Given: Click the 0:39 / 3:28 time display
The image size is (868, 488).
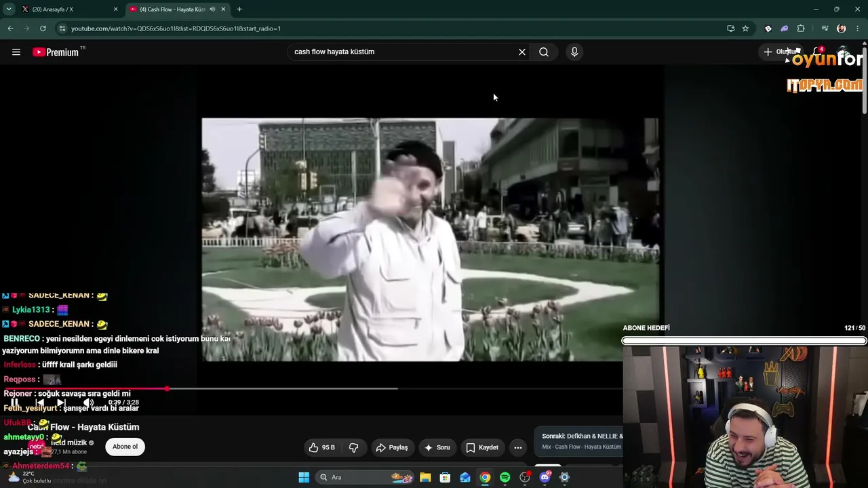Looking at the screenshot, I should click(x=123, y=403).
